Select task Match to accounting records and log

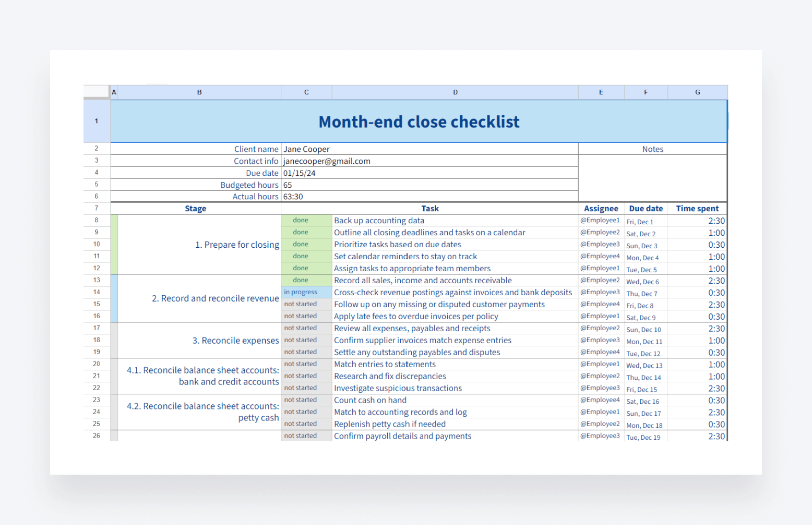455,412
